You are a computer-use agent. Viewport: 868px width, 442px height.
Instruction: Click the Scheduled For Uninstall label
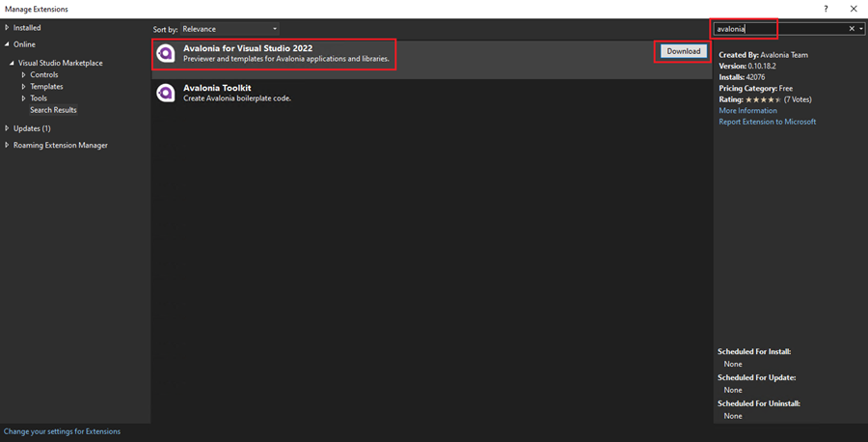[x=759, y=403]
